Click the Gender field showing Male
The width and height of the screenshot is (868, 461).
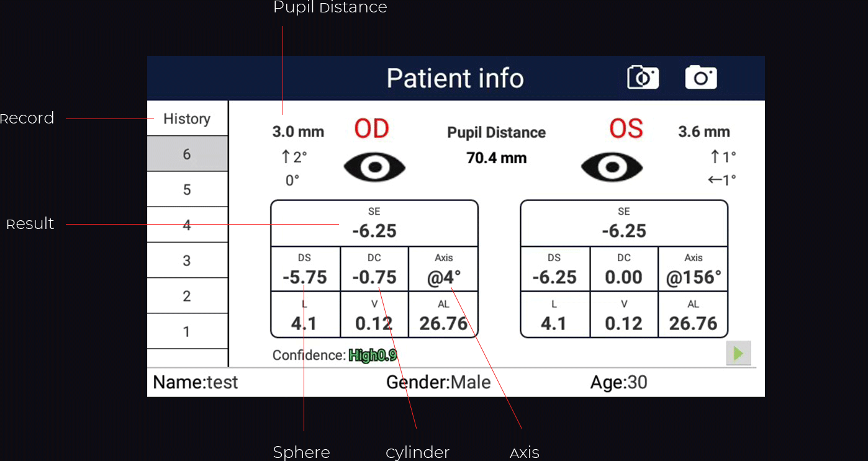[438, 382]
